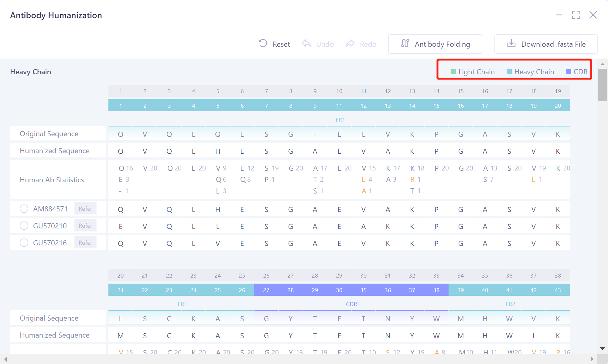Viewport: 608px width, 364px height.
Task: Click the CDR purple legend swatch
Action: 569,72
